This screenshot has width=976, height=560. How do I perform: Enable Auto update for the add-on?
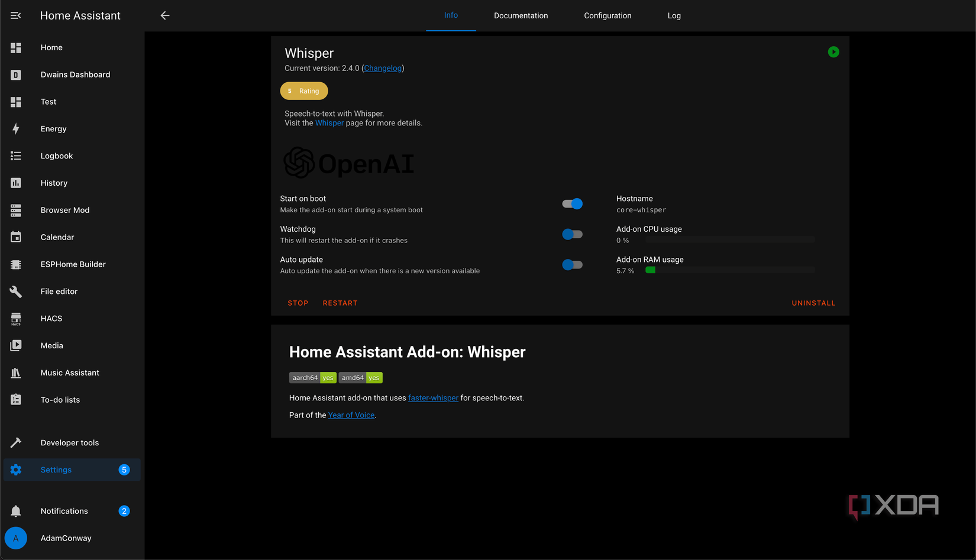click(x=572, y=264)
